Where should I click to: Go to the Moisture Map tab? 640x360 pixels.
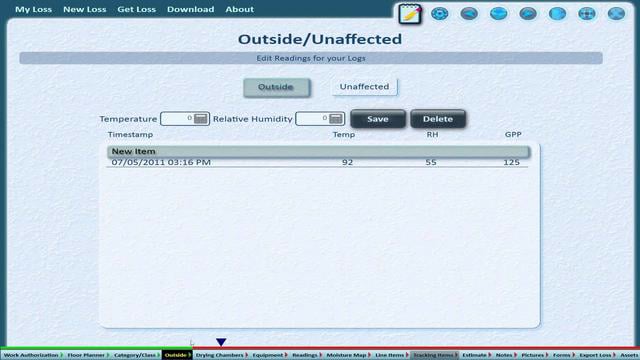(x=348, y=355)
